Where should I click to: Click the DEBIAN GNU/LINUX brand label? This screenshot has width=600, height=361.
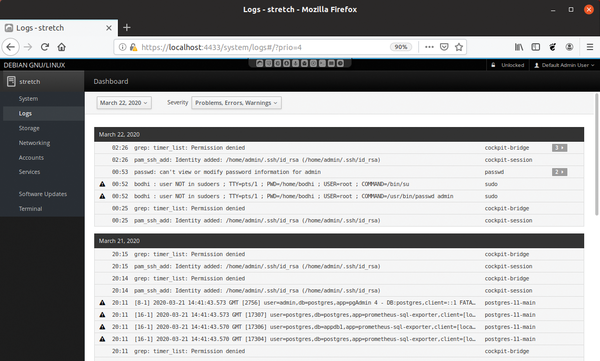click(x=34, y=65)
